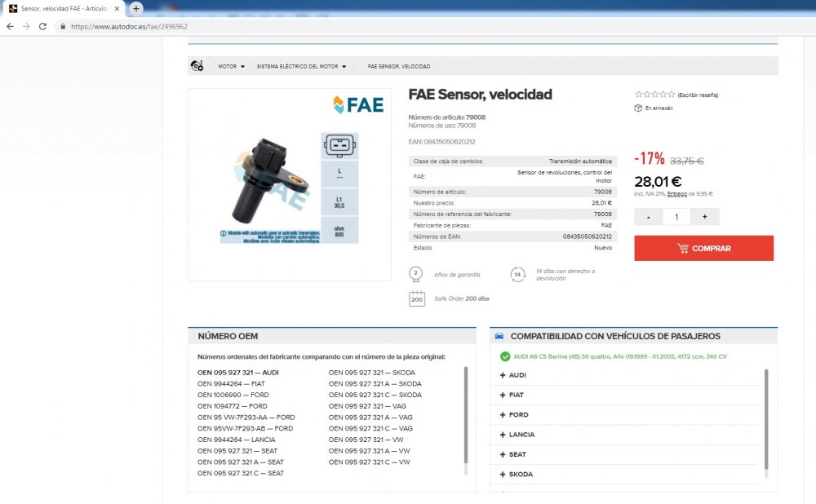The height and width of the screenshot is (504, 816).
Task: Open the SISTEMA ELÉCTRICO DEL MOTOR dropdown
Action: click(301, 67)
